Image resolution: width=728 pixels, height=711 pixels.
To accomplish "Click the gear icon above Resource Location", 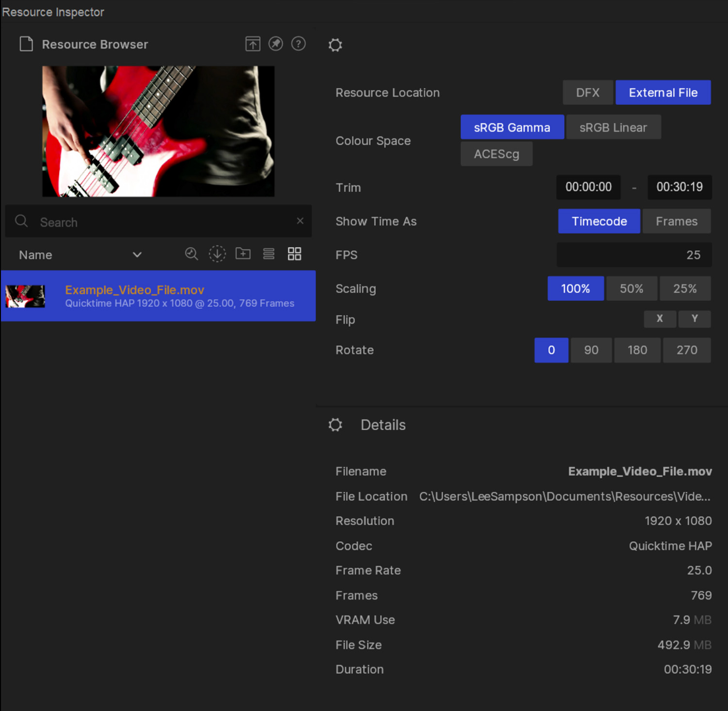I will 335,45.
